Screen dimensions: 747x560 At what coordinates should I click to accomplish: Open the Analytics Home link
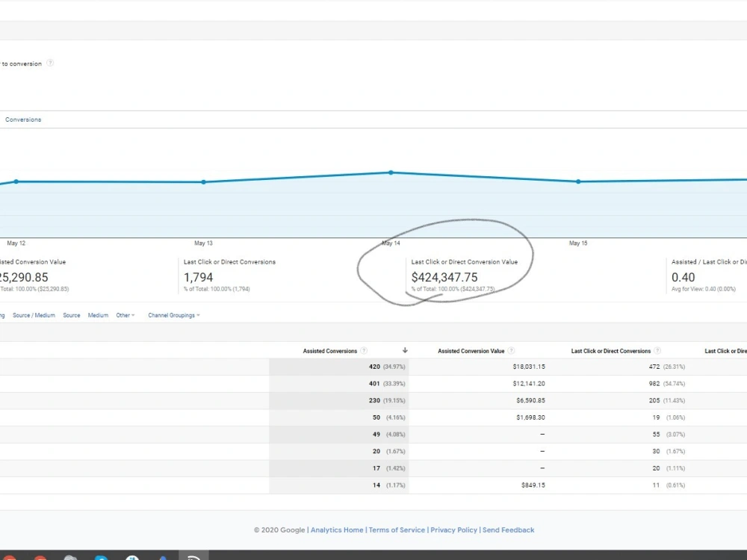[x=337, y=530]
